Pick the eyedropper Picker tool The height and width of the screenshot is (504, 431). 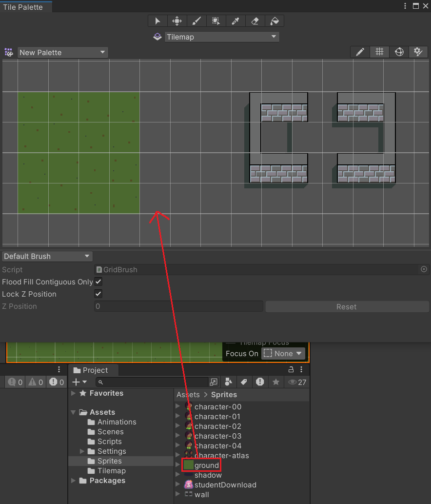pyautogui.click(x=235, y=21)
